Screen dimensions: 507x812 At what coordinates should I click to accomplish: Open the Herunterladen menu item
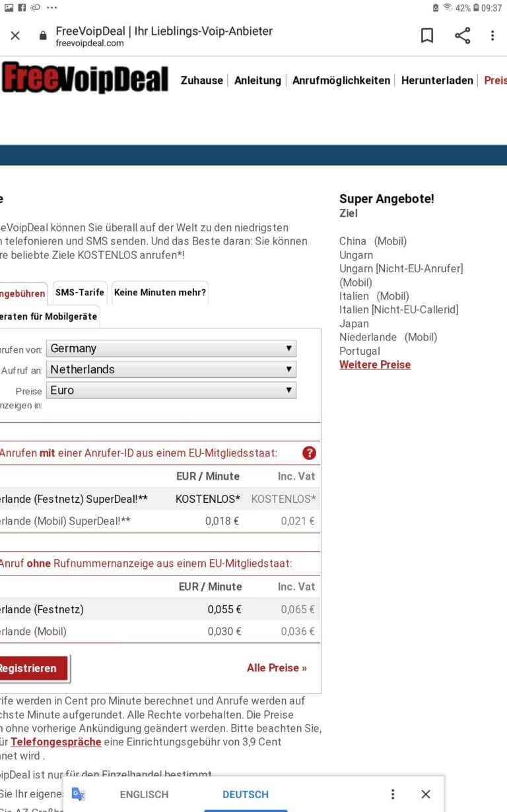click(437, 80)
